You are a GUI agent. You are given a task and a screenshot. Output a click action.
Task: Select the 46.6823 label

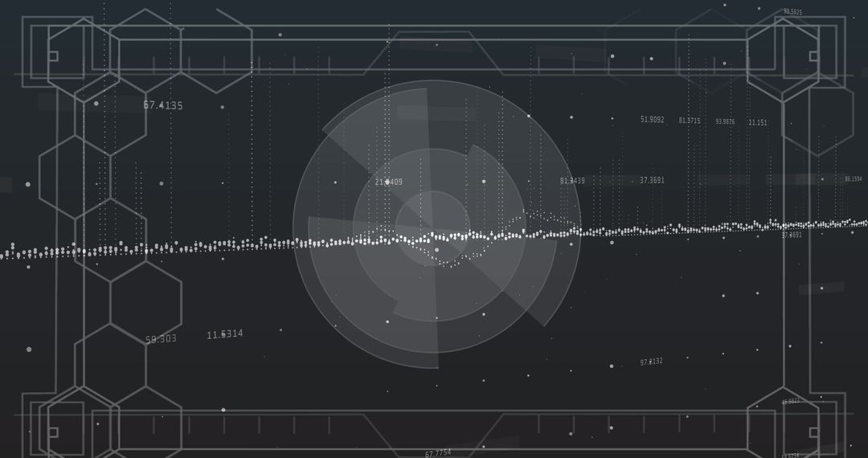click(x=791, y=402)
